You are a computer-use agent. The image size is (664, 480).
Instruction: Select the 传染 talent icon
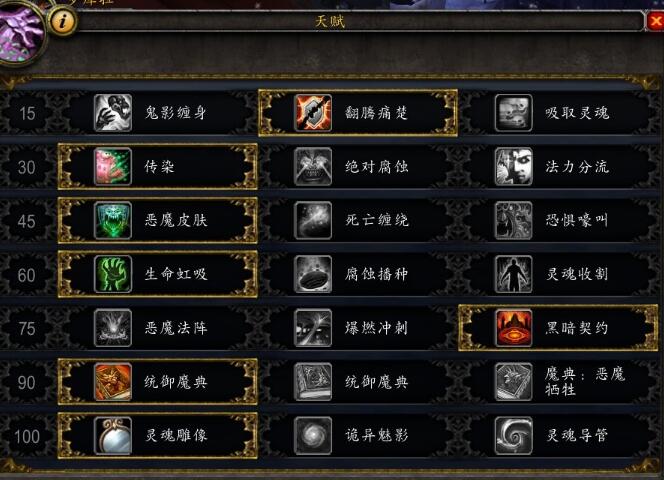click(113, 166)
